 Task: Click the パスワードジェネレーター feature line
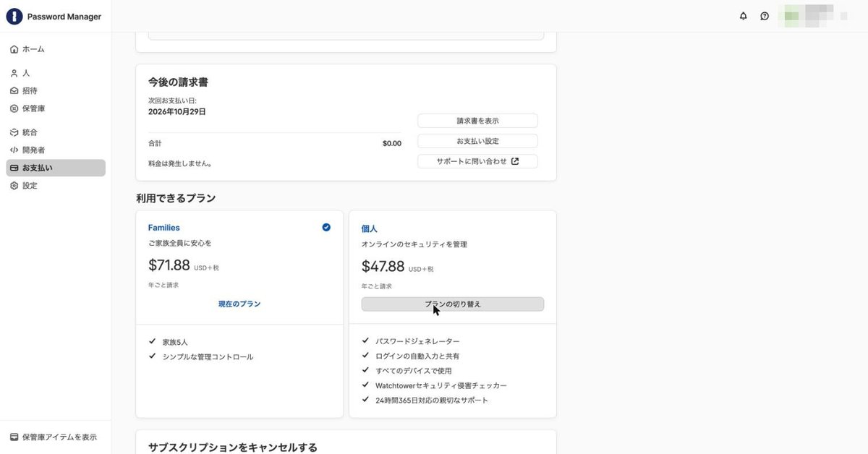(x=417, y=342)
